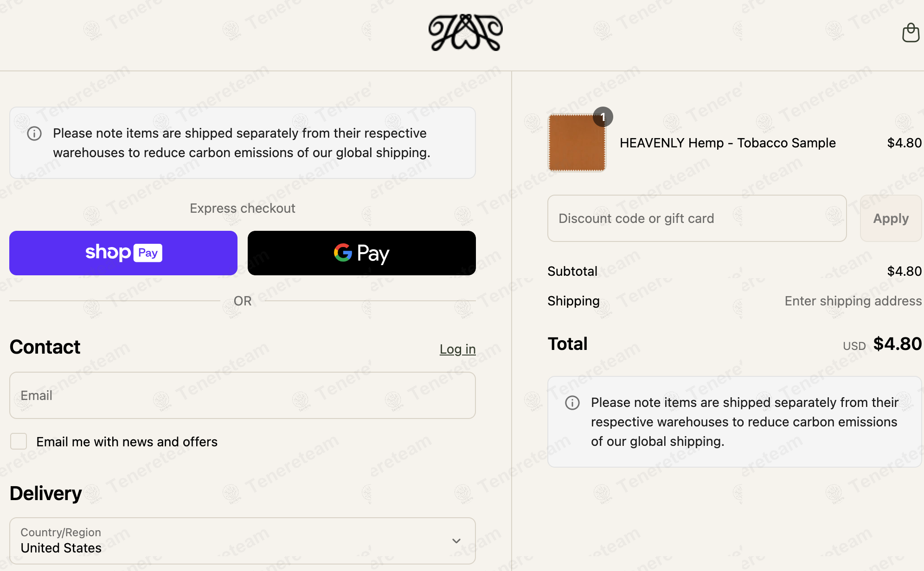This screenshot has height=571, width=924.
Task: Click the Enter shipping address text
Action: pos(853,301)
